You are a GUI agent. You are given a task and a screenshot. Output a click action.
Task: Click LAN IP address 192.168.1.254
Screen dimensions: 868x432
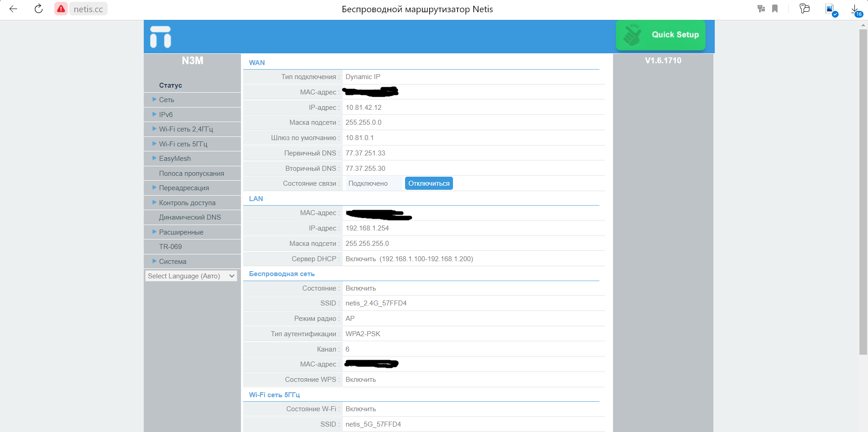[367, 228]
